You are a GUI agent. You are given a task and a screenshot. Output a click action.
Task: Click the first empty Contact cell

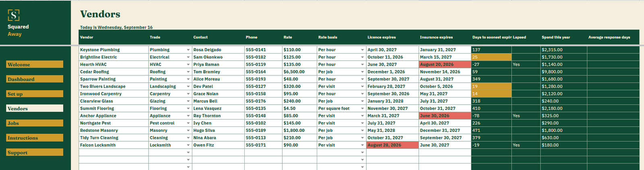218,152
